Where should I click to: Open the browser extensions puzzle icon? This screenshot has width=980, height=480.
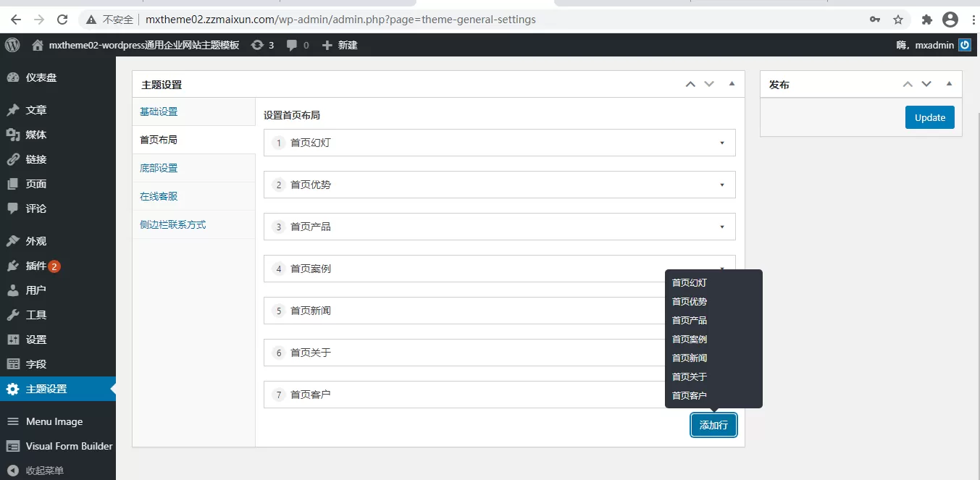[x=927, y=20]
